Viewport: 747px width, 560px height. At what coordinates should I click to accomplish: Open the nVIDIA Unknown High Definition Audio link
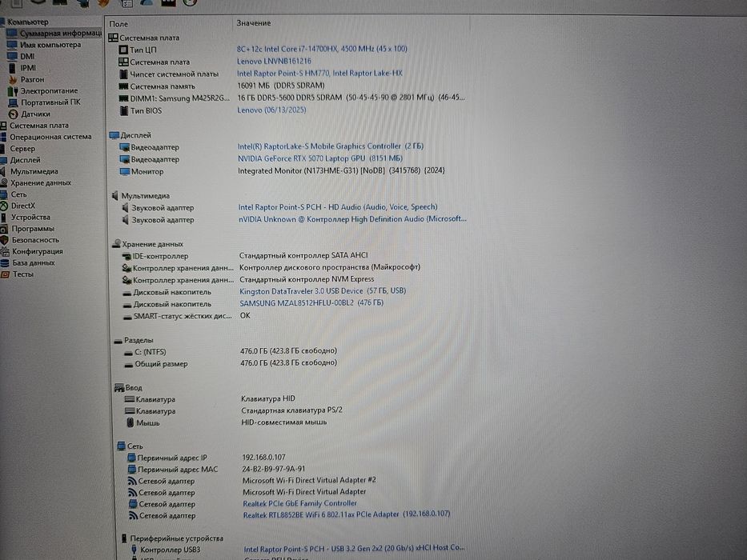click(x=352, y=219)
